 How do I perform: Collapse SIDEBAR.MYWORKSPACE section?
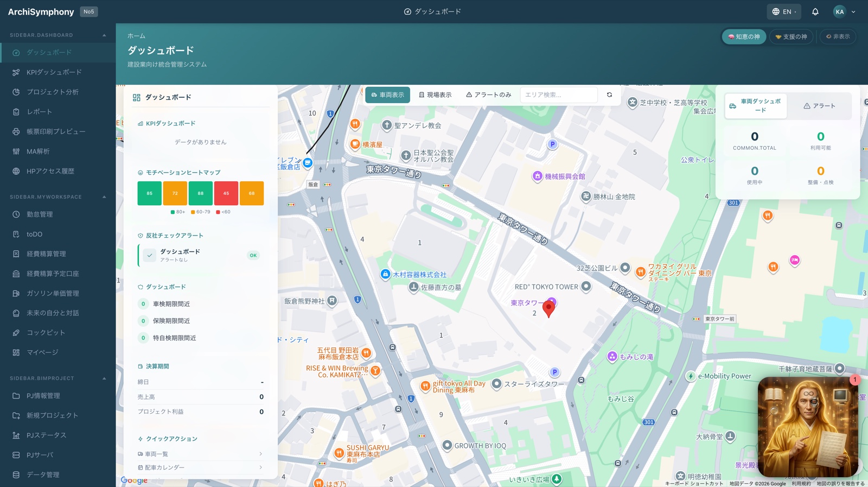pos(104,197)
